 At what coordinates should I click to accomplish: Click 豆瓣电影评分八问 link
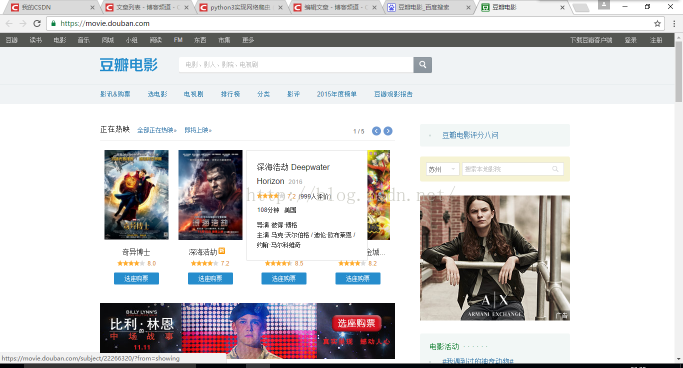pos(470,135)
